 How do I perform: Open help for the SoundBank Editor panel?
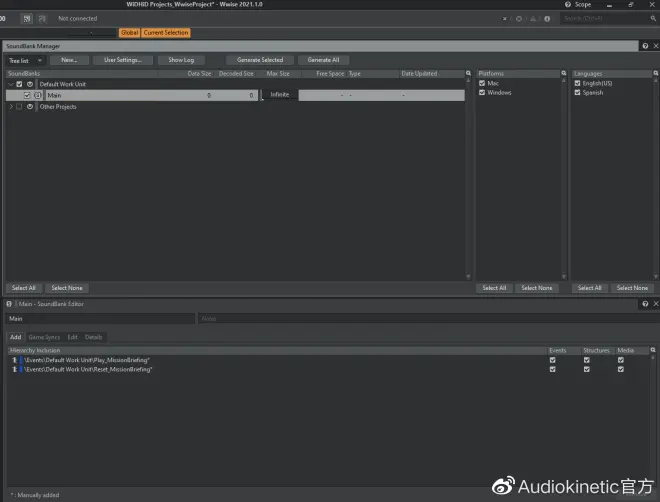(x=645, y=304)
